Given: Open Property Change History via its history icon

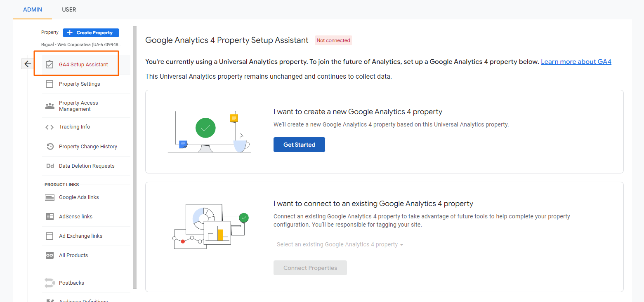Looking at the screenshot, I should tap(50, 147).
